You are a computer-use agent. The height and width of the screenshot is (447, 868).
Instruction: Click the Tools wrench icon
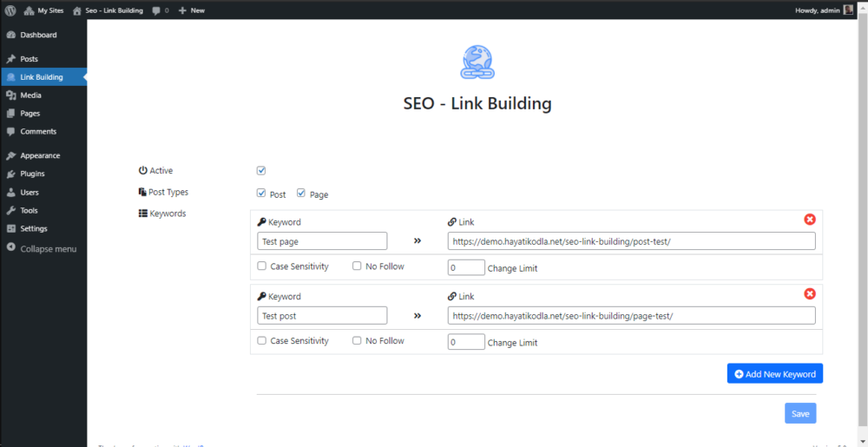pyautogui.click(x=10, y=210)
